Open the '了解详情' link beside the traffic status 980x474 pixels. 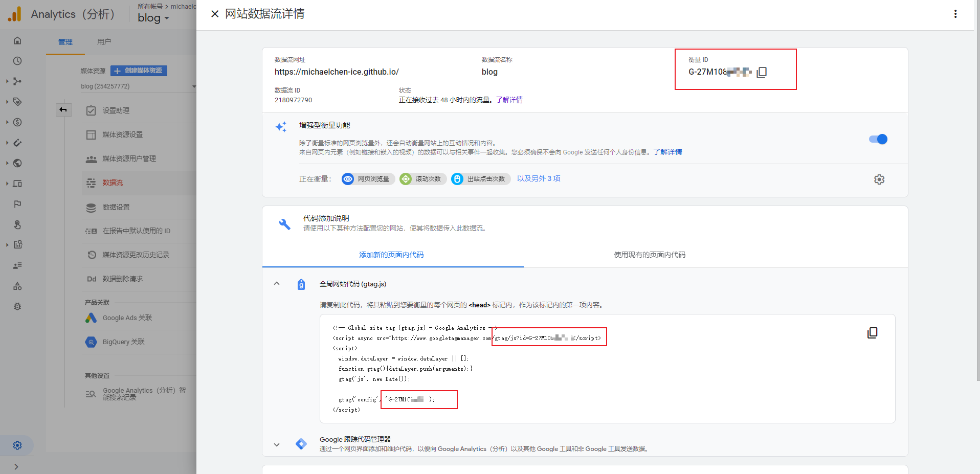click(x=509, y=100)
